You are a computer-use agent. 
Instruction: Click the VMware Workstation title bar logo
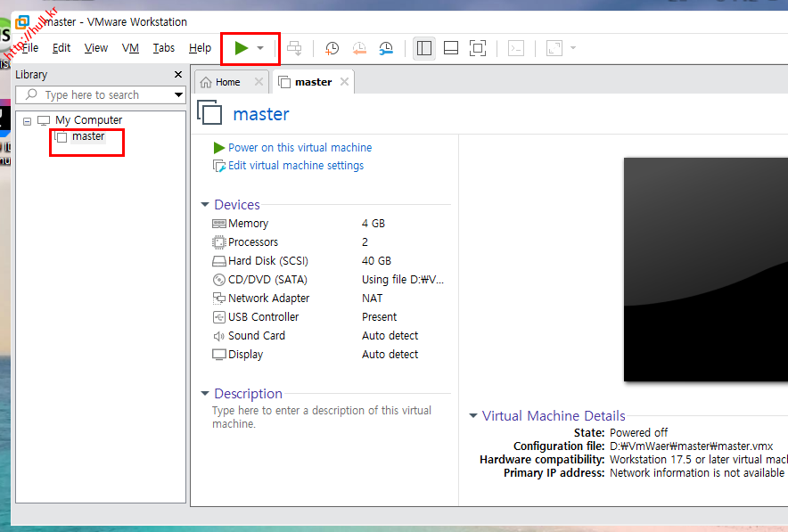tap(22, 22)
